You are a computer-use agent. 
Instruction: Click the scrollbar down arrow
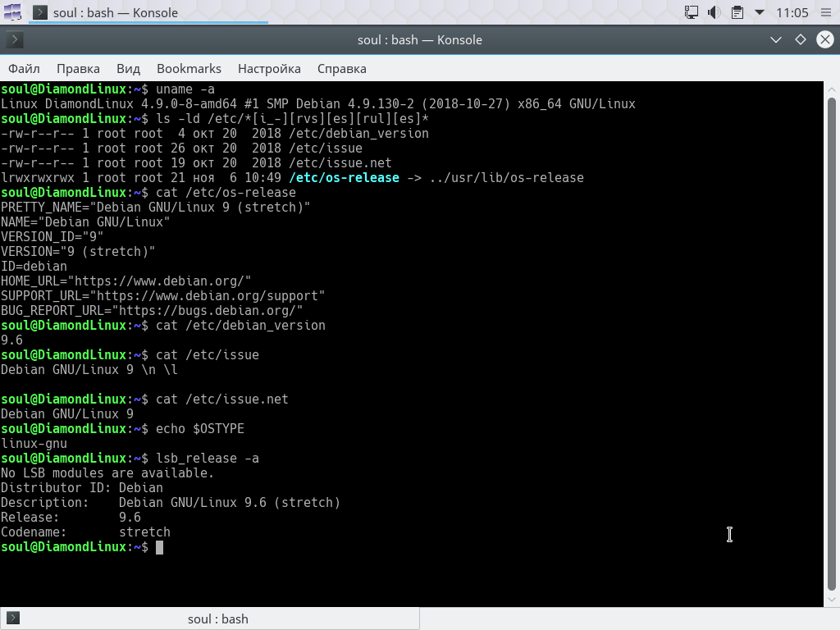point(832,600)
